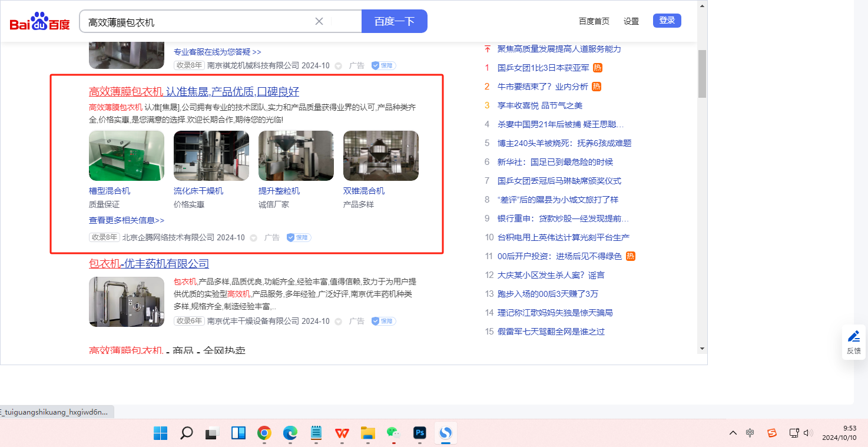
Task: Clear the search box with X icon
Action: pos(319,21)
